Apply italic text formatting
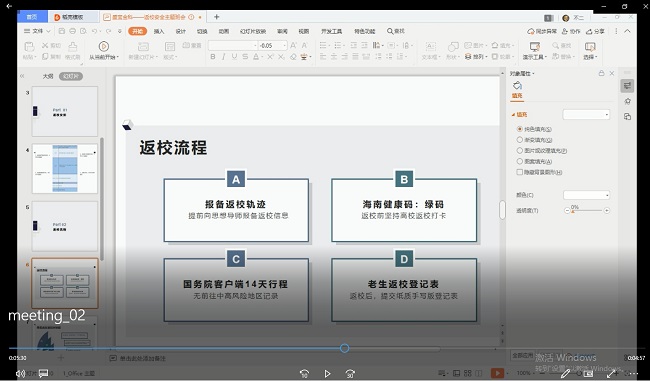 (223, 56)
